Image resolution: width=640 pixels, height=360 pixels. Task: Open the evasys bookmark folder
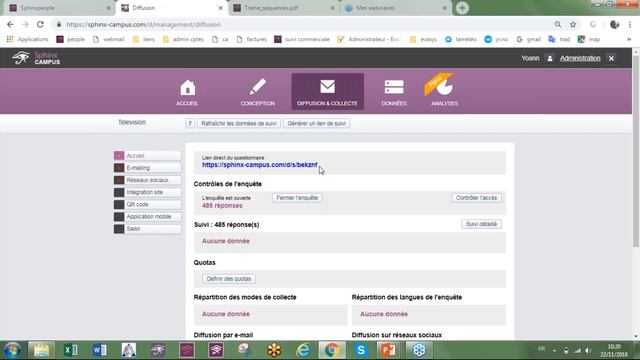pyautogui.click(x=423, y=39)
